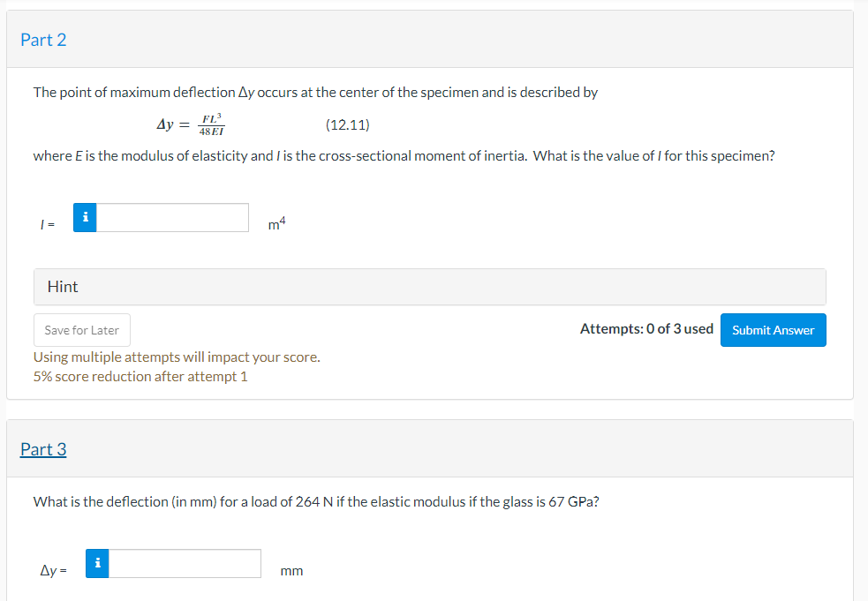
Task: Click the Part 2 maximum deflection description sentence
Action: tap(315, 92)
